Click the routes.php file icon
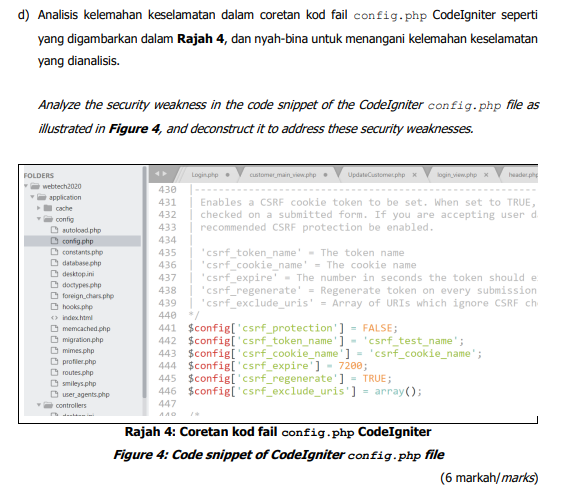This screenshot has width=578, height=500. [x=55, y=372]
